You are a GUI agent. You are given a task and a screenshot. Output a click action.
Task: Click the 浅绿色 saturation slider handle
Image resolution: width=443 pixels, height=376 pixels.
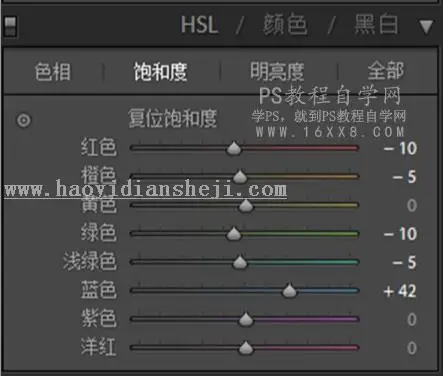tap(240, 262)
